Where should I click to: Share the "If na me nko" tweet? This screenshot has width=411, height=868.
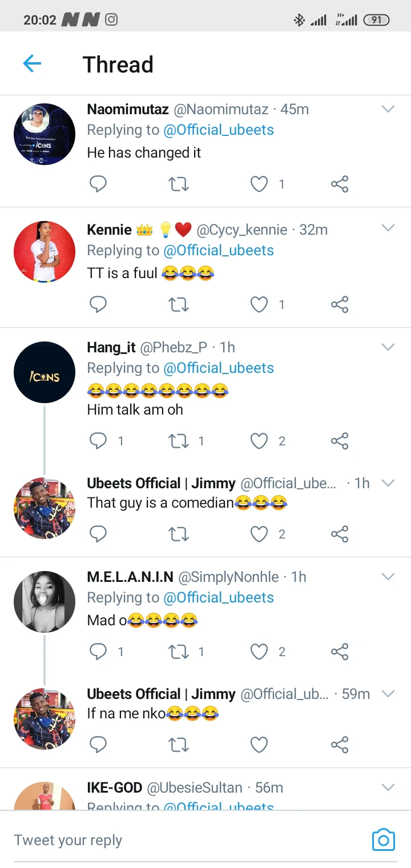coord(340,745)
